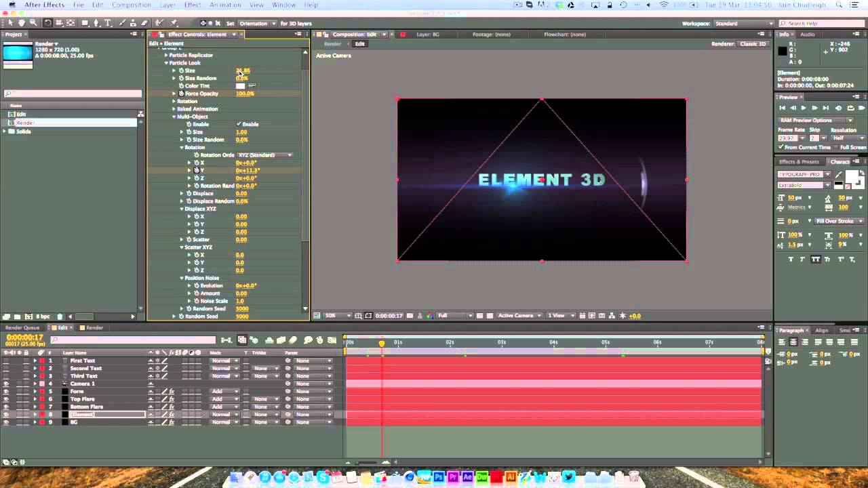Viewport: 868px width, 488px height.
Task: Select the Roto Brush tool
Action: tap(159, 23)
